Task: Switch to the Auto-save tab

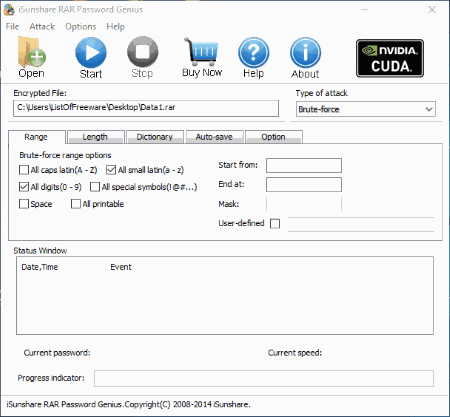Action: click(214, 137)
